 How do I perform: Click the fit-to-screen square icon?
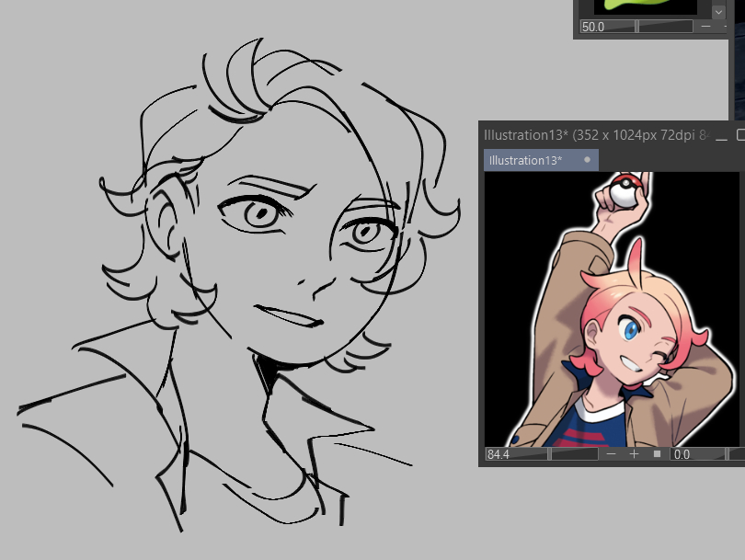click(657, 454)
